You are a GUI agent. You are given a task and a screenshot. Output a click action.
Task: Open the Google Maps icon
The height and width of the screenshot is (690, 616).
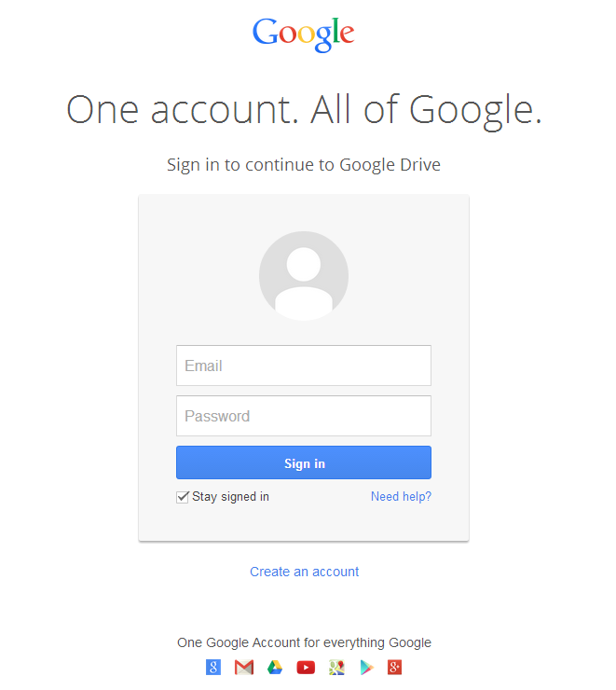pos(336,667)
